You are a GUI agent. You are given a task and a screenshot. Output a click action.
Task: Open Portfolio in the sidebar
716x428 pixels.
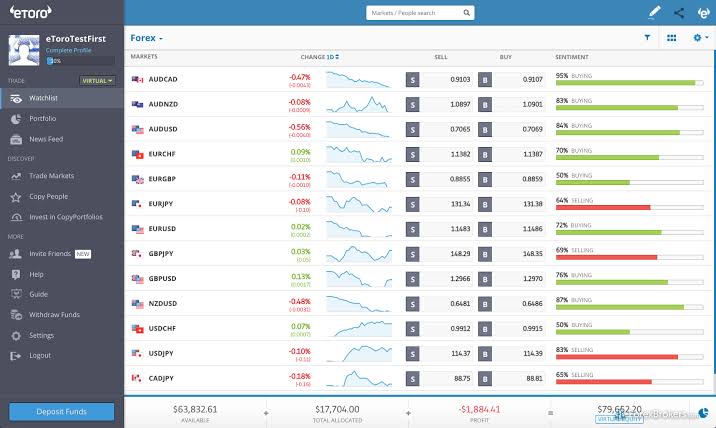click(43, 119)
